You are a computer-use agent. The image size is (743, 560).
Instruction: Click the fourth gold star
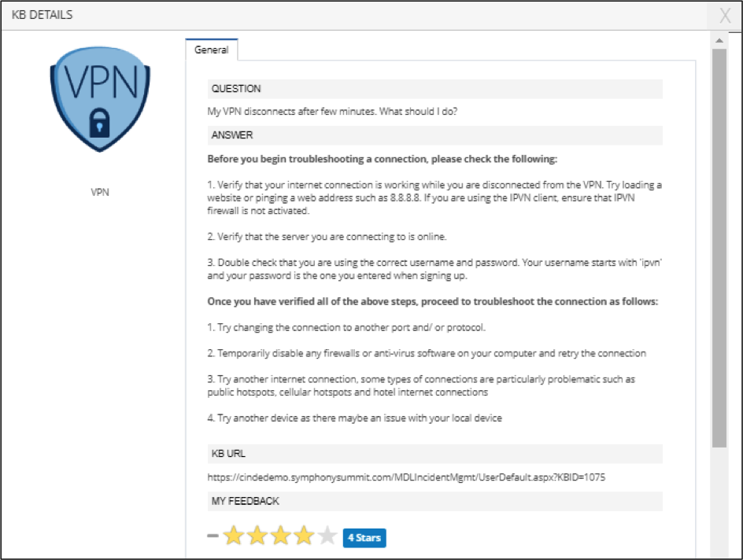click(304, 536)
